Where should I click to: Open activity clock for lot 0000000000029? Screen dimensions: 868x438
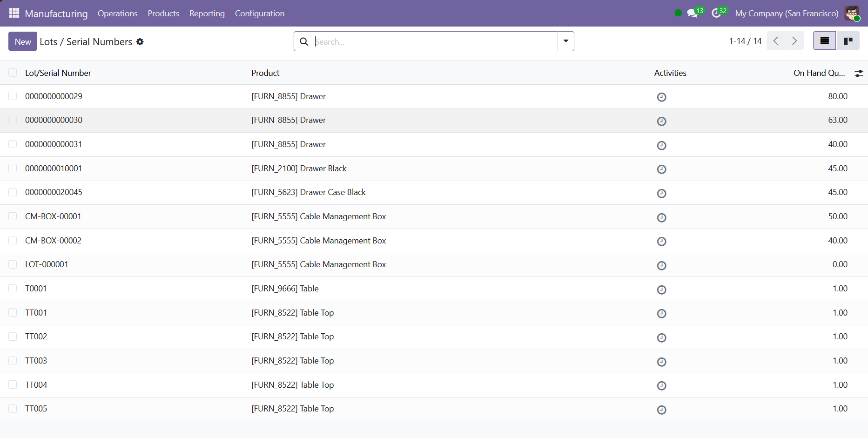(661, 97)
